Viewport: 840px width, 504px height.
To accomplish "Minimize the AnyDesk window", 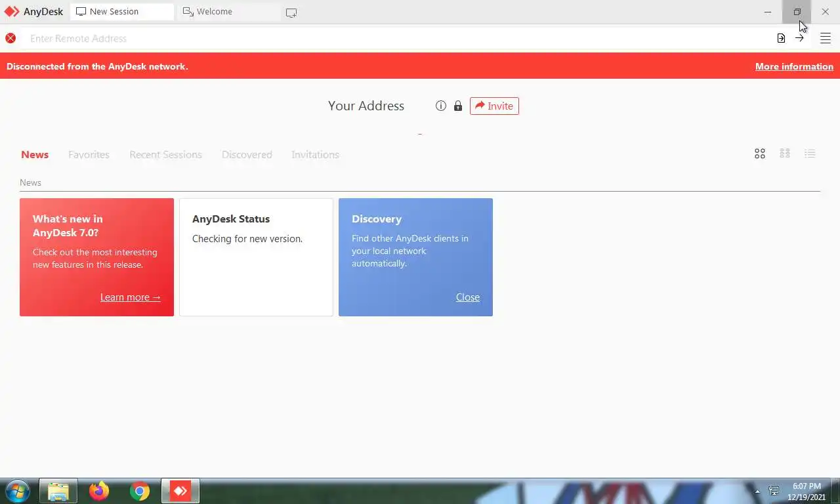I will [768, 12].
